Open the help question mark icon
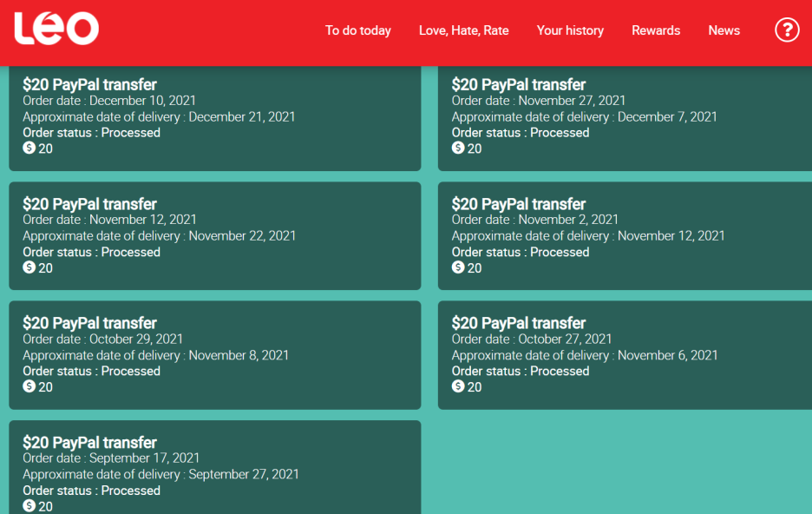 [x=787, y=30]
